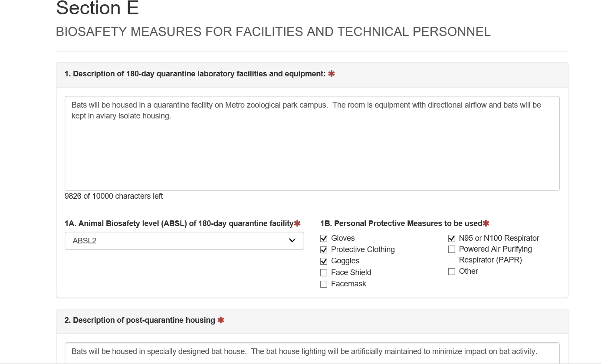Uncheck the Gloves checkbox
Image resolution: width=601 pixels, height=364 pixels.
(x=324, y=238)
